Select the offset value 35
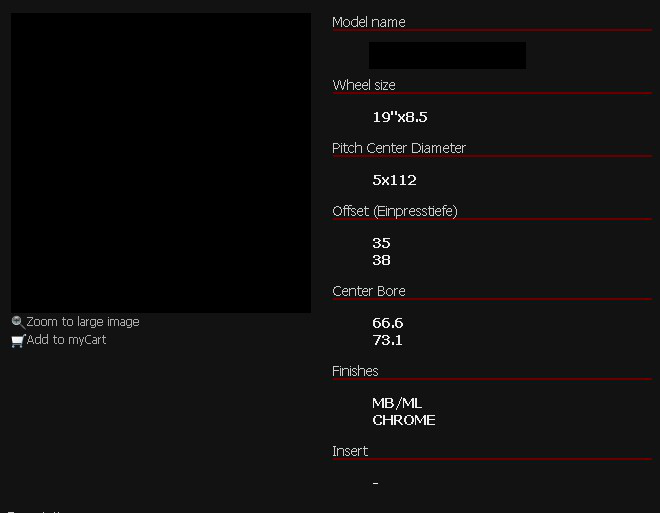 [381, 243]
